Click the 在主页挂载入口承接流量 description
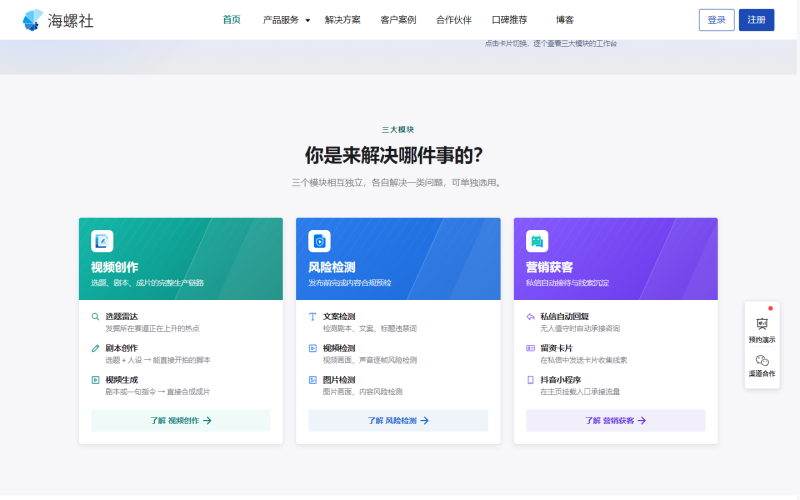 [580, 392]
